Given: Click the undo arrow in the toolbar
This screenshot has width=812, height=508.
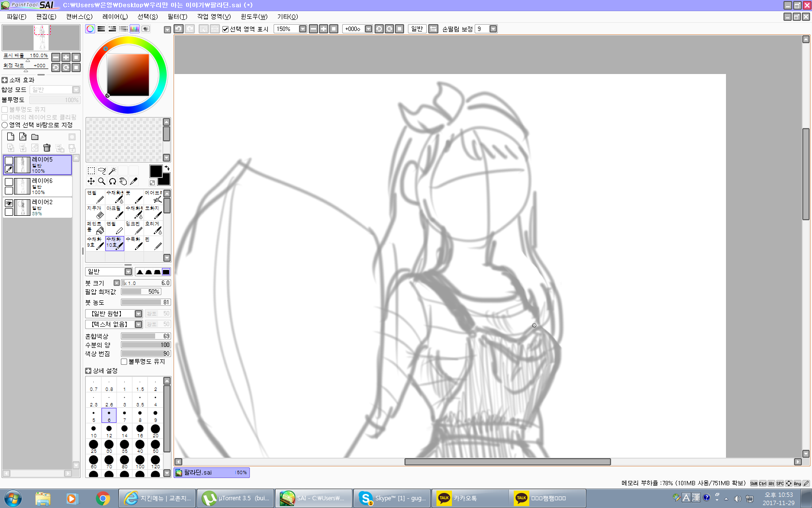Looking at the screenshot, I should pos(178,29).
